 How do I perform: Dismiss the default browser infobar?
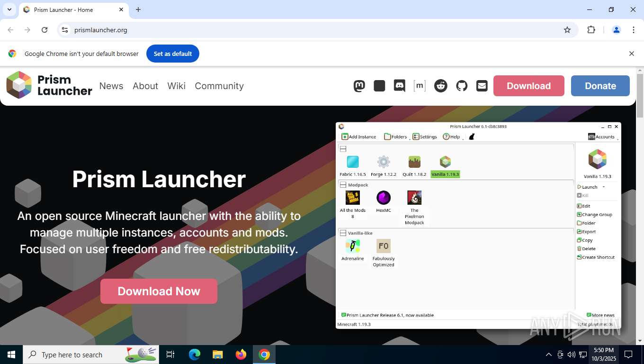(631, 54)
